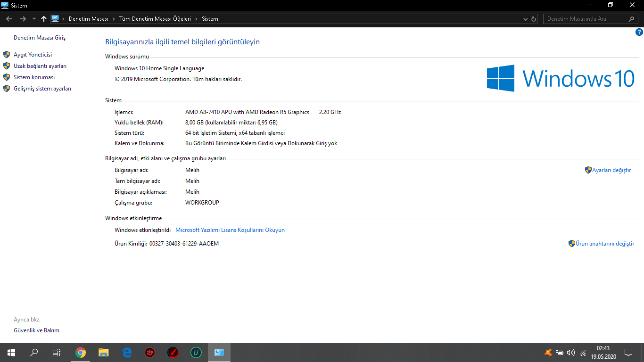
Task: Open the recent locations dropdown arrow
Action: 34,19
